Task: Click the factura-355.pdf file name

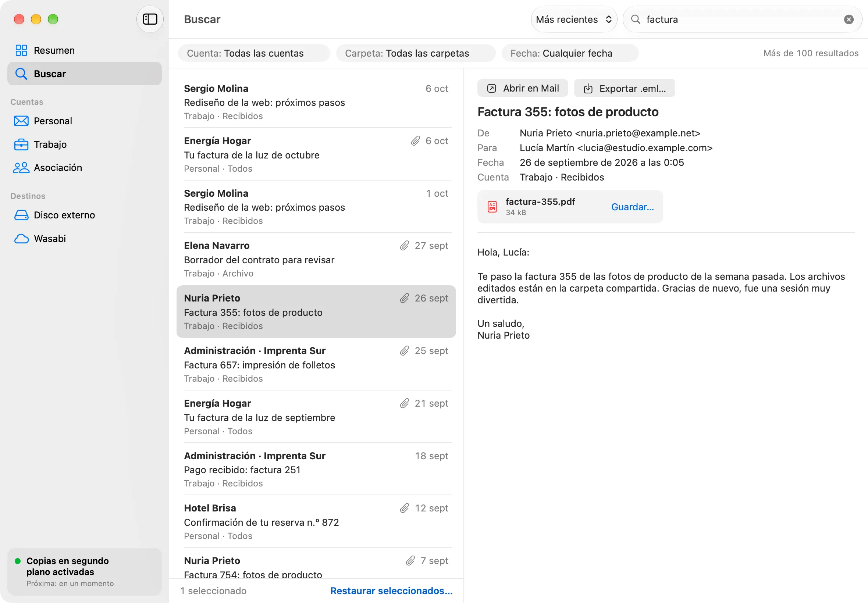Action: 540,202
